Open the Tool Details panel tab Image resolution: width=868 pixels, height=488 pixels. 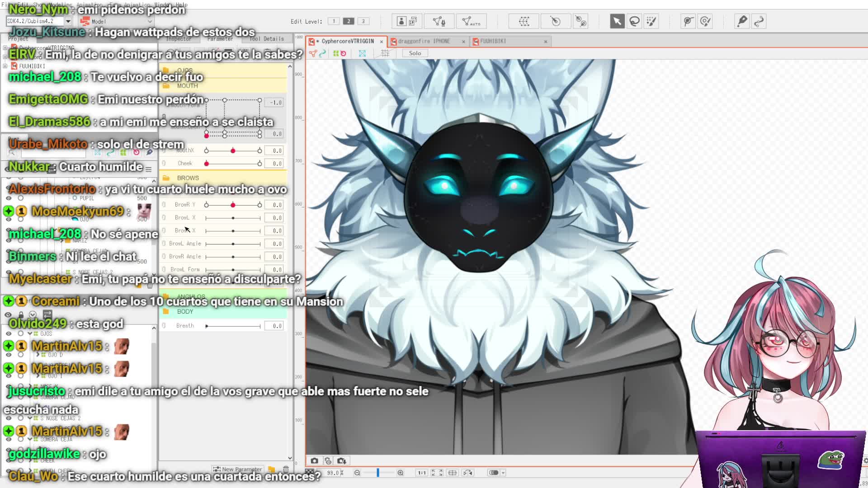[x=267, y=39]
